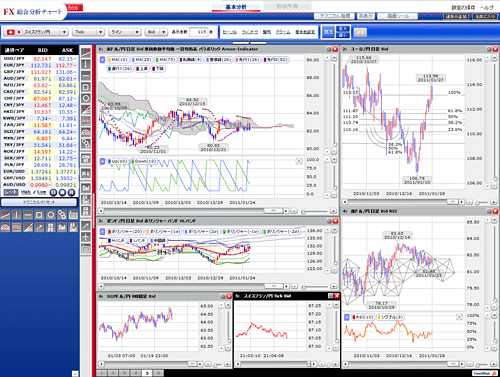Toggle the MA(10) indicator legend chip
The width and height of the screenshot is (500, 377).
(x=118, y=60)
